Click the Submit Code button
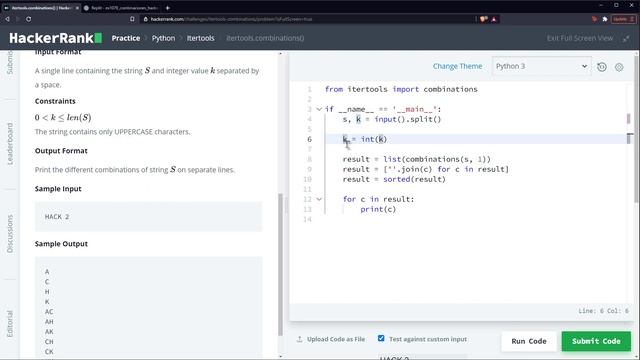The image size is (640, 360). (596, 341)
